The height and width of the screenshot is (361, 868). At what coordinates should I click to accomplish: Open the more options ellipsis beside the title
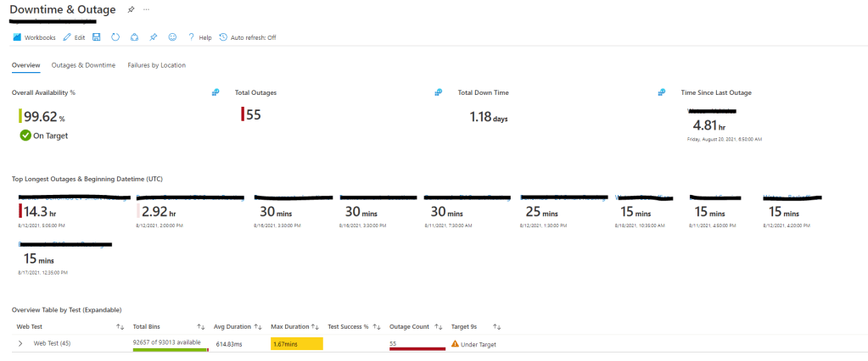146,9
